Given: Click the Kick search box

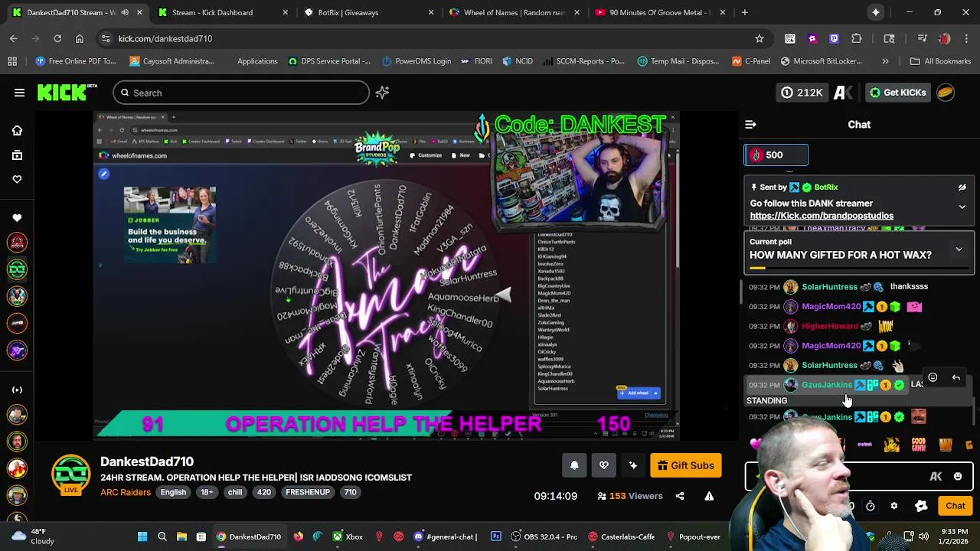Looking at the screenshot, I should [241, 93].
